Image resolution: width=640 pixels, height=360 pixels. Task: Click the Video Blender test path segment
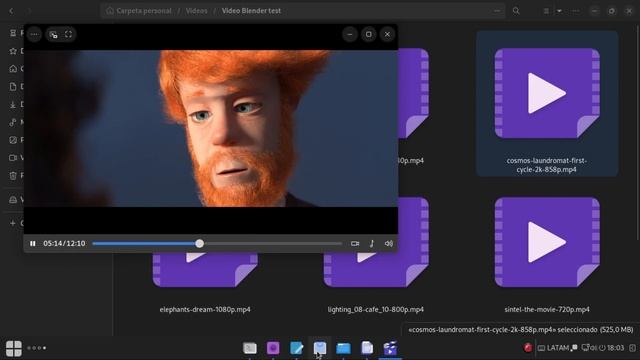click(x=251, y=11)
